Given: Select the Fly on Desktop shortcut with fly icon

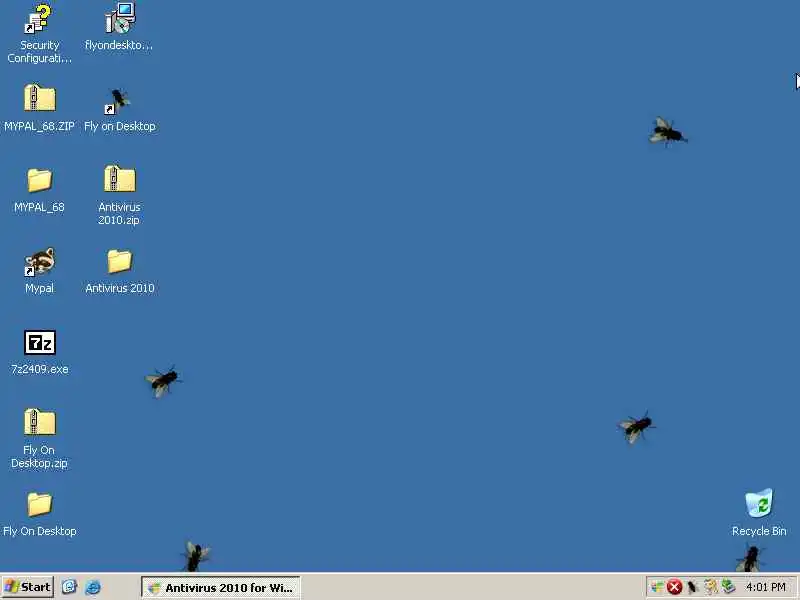Looking at the screenshot, I should click(x=119, y=109).
